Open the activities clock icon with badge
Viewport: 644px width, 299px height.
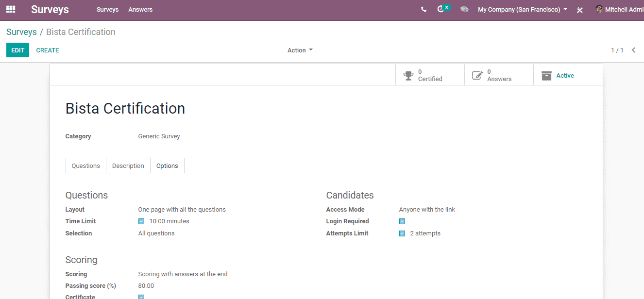(441, 9)
